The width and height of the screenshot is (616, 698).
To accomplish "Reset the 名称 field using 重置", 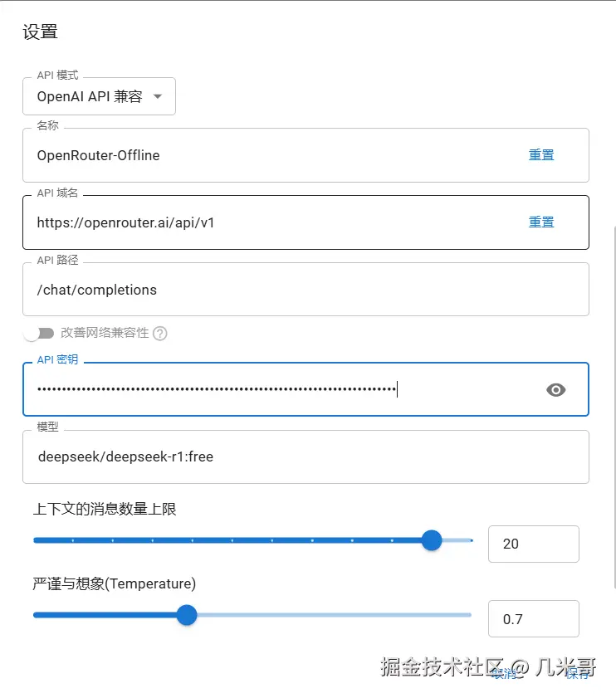I will tap(541, 154).
